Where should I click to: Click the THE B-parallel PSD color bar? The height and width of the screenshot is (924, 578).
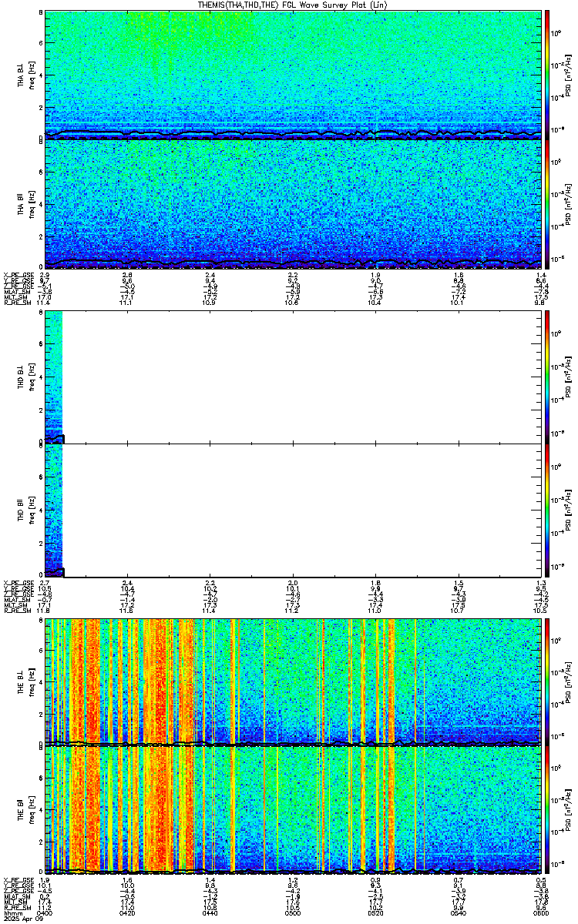[548, 808]
